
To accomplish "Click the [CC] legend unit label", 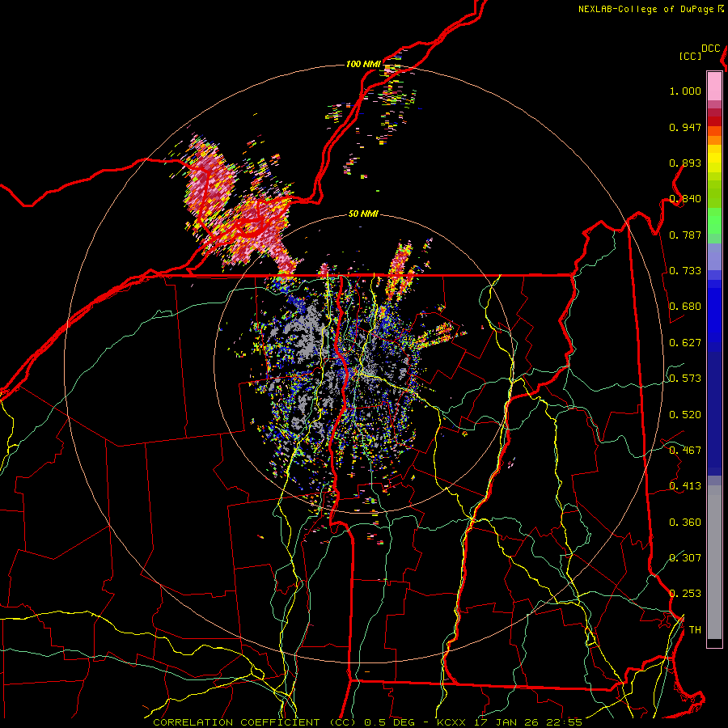I will click(x=690, y=56).
